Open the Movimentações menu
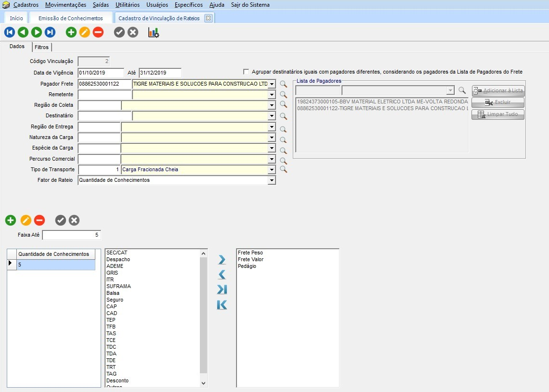This screenshot has height=392, width=549. click(65, 5)
